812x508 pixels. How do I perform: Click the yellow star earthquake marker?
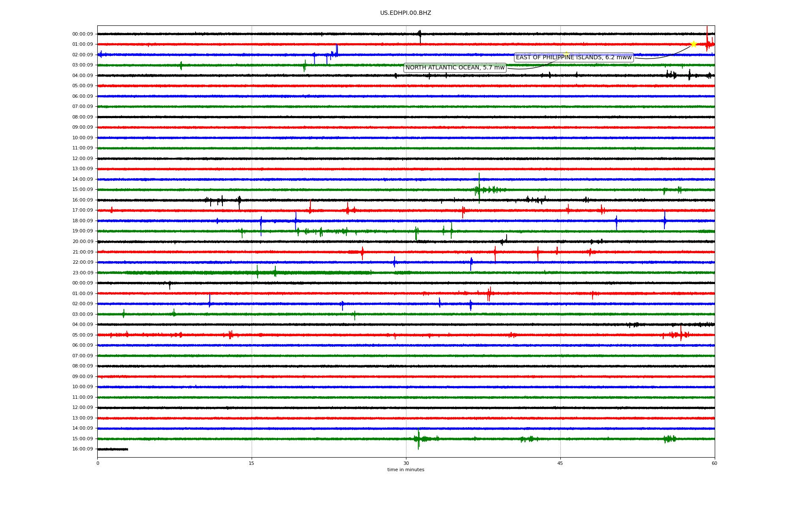694,44
